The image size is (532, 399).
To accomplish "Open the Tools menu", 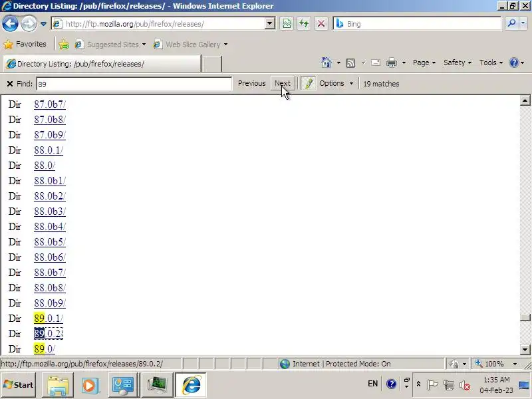I will (x=491, y=63).
